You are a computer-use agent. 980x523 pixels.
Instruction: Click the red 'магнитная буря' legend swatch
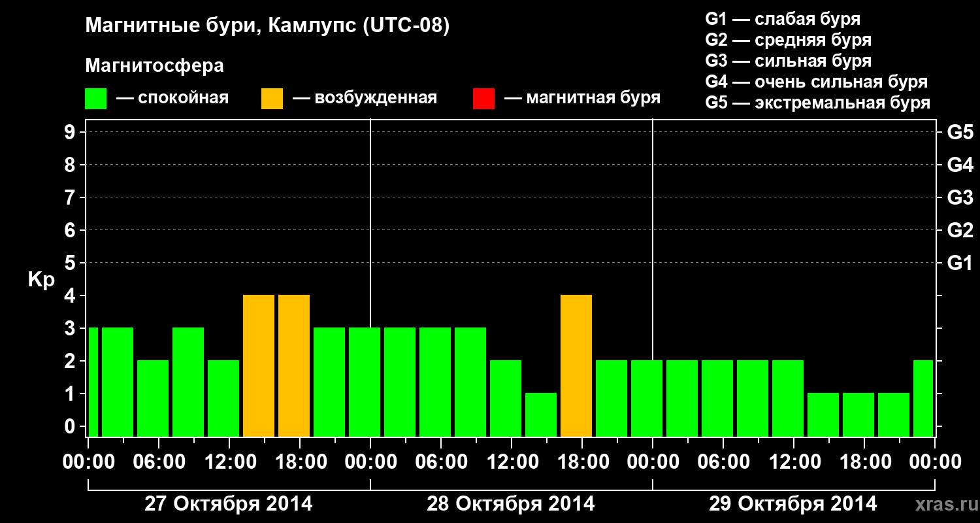pos(483,99)
